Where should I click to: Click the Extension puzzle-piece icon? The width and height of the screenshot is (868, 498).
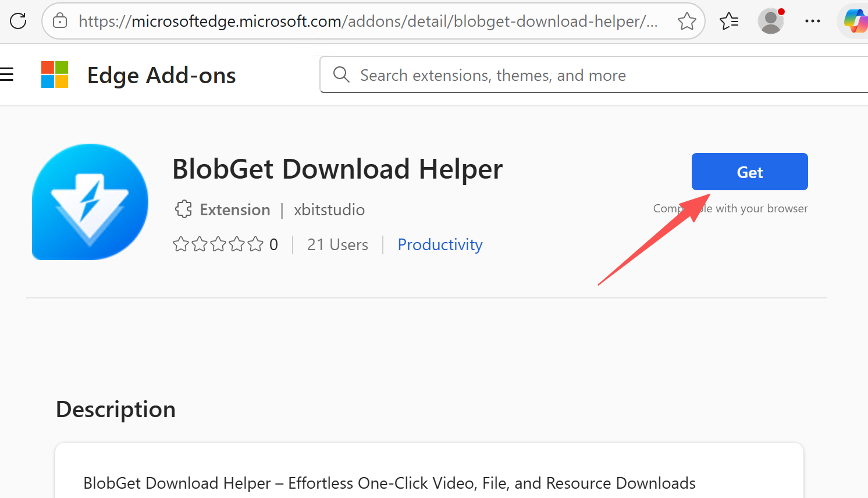point(183,209)
